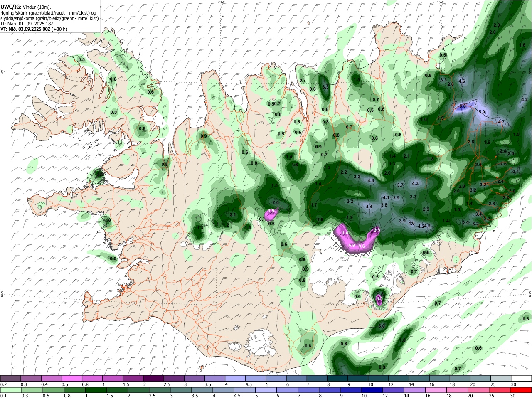Click the pale grey 25 snow-scale swatch
This screenshot has width=532, height=399.
click(501, 378)
